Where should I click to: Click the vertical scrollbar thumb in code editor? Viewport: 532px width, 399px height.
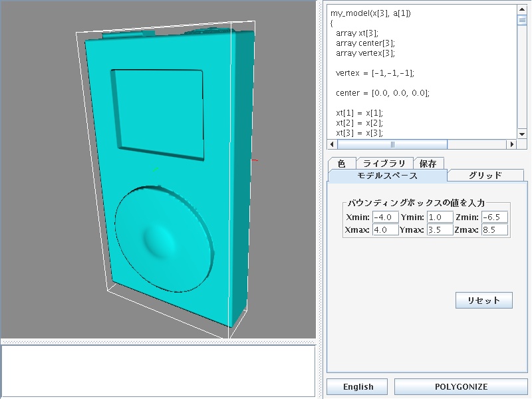pyautogui.click(x=522, y=20)
